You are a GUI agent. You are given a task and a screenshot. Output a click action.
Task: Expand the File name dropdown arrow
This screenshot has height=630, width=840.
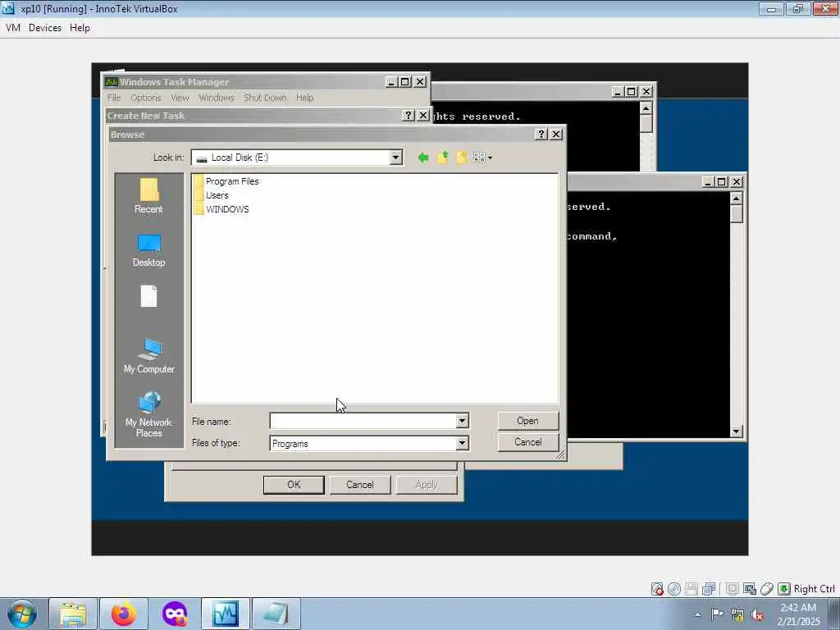point(462,421)
